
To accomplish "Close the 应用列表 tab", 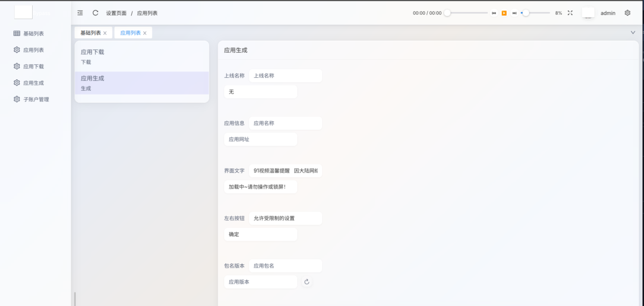I will (145, 33).
